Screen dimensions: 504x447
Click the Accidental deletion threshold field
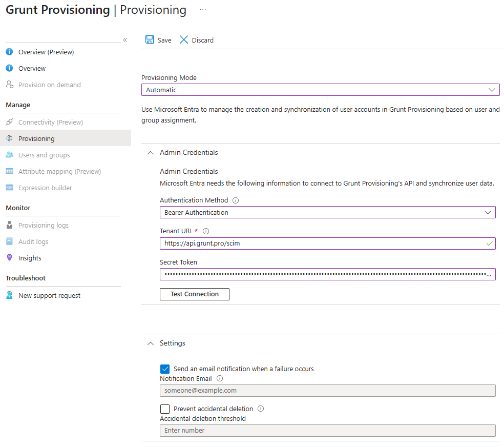point(327,430)
